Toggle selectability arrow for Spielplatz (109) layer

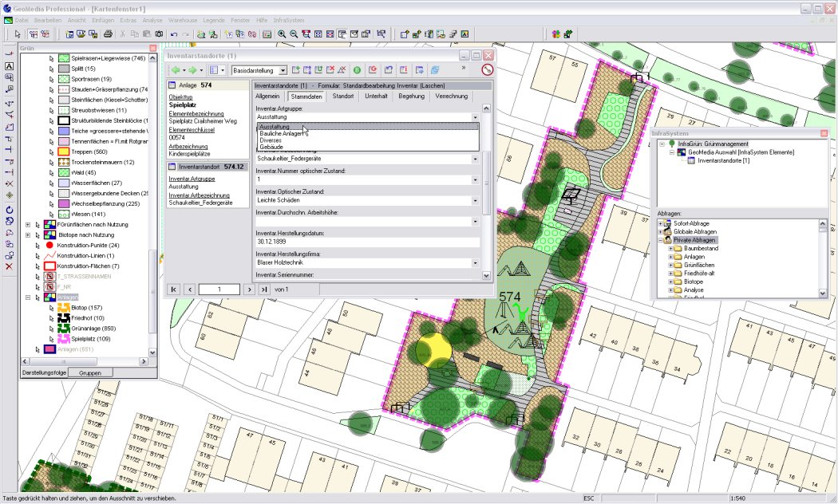coord(49,339)
